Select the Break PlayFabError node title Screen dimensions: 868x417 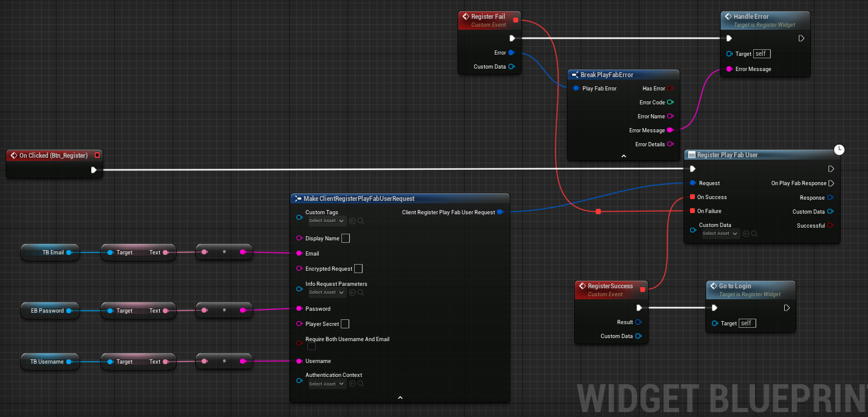pos(607,75)
